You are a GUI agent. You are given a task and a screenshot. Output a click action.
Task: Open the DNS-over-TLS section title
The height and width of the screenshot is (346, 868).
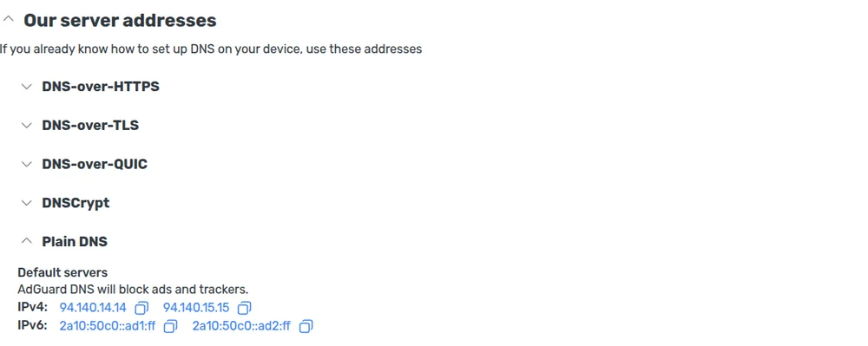coord(90,126)
